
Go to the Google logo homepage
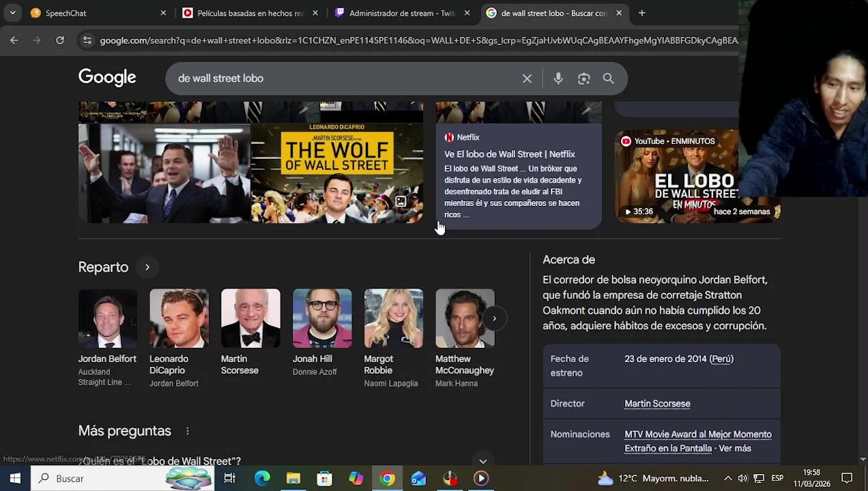click(x=107, y=78)
